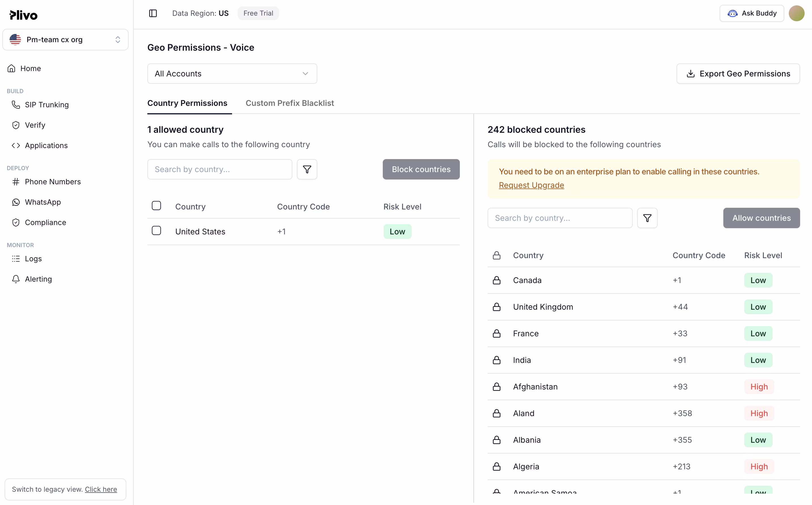812x505 pixels.
Task: Click Export Geo Permissions button
Action: click(738, 74)
